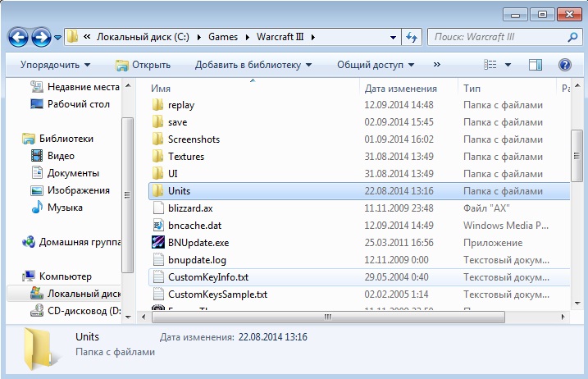Click replay folder icon

pos(158,105)
